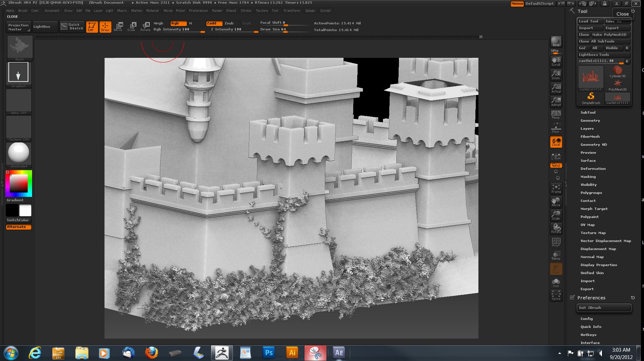The width and height of the screenshot is (644, 361).
Task: Adjust the Z Intensity slider
Action: [234, 30]
